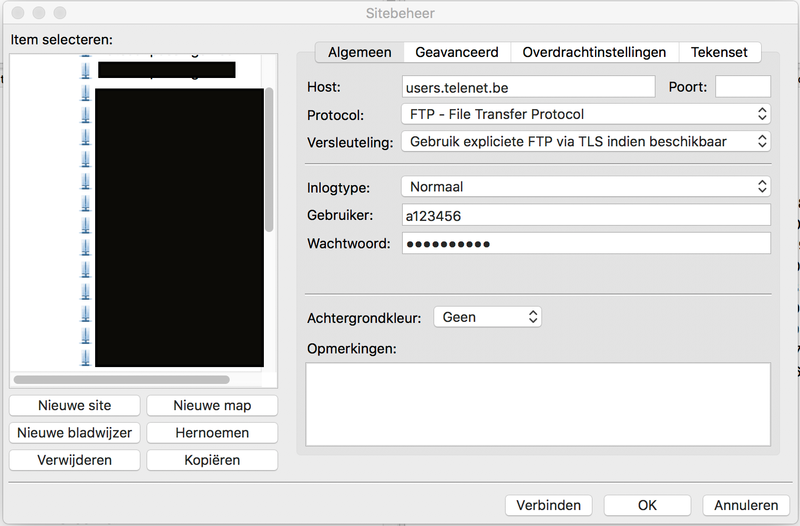Viewport: 800px width, 526px height.
Task: Cancel the dialog with Annuleren
Action: tap(746, 505)
